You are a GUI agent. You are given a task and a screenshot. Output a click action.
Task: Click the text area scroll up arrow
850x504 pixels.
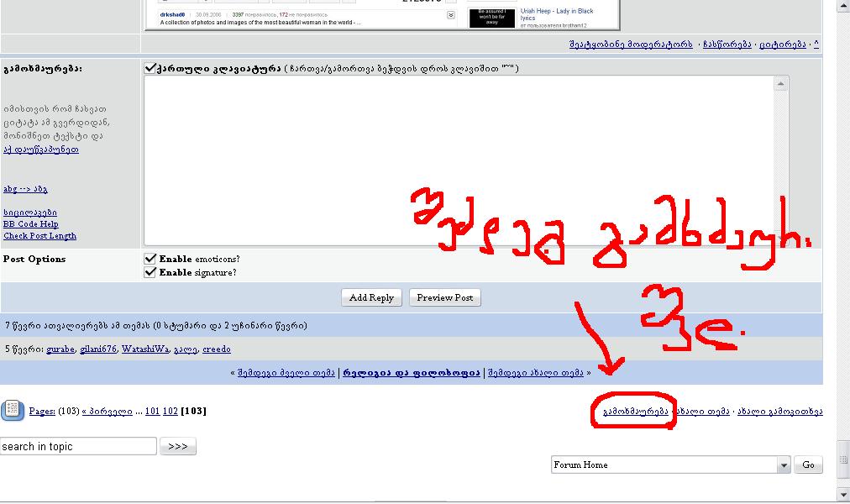[780, 83]
